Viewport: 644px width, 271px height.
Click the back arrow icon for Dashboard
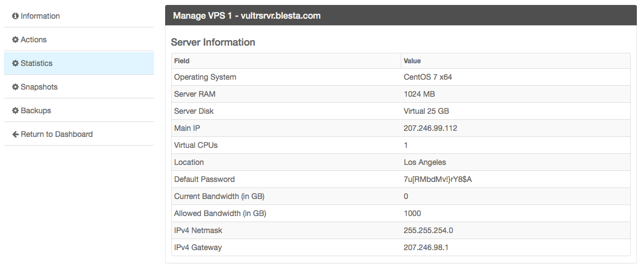tap(15, 135)
